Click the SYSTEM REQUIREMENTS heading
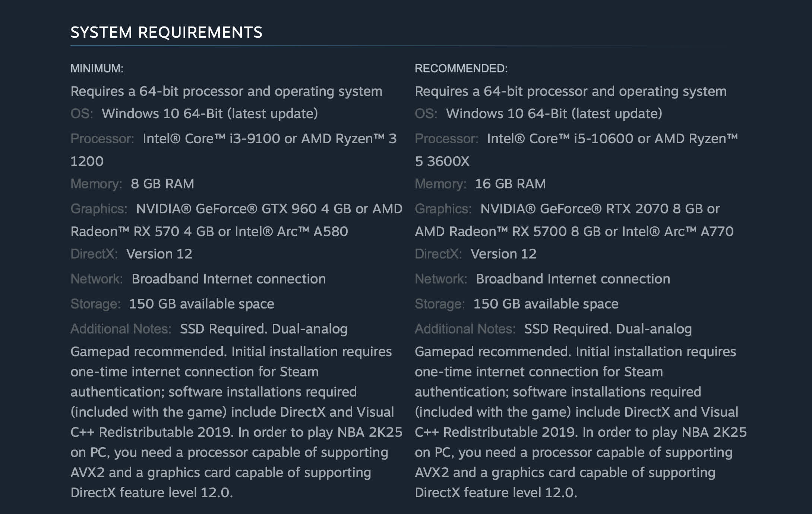 tap(167, 32)
